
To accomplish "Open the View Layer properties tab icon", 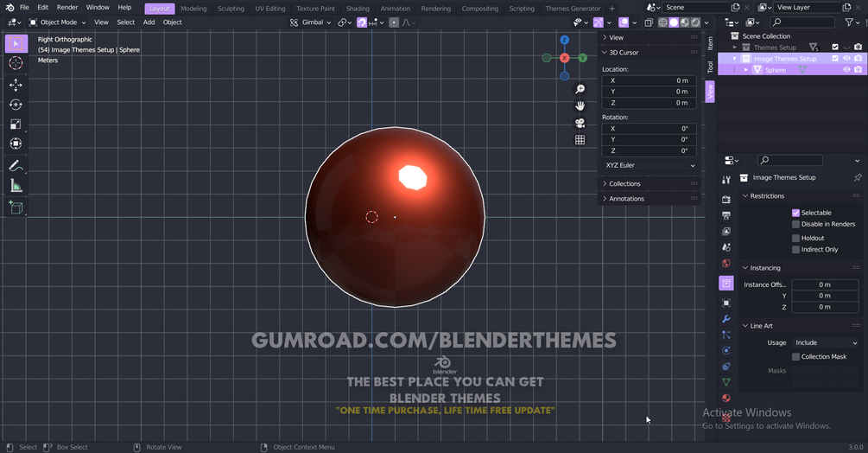I will coord(726,231).
